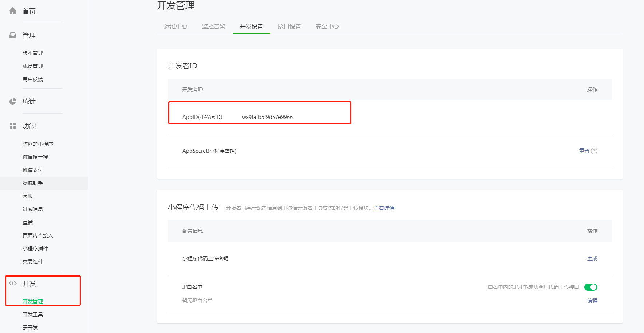
Task: Click the code brackets icon beside 开发
Action: click(13, 284)
